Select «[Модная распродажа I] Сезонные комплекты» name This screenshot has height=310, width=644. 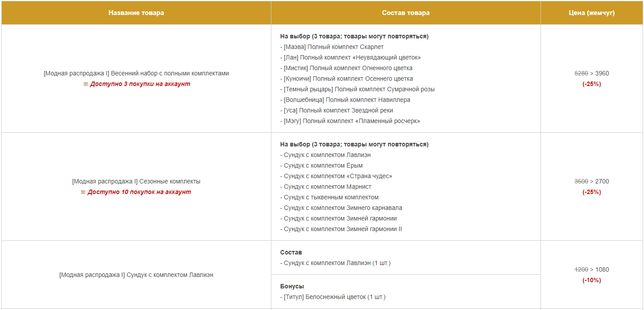click(136, 181)
